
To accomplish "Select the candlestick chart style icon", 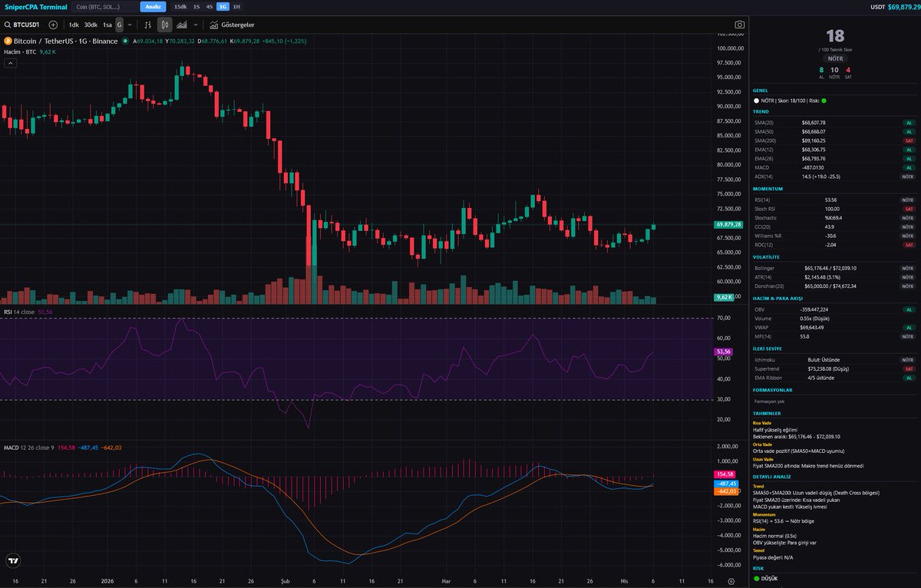I will (x=163, y=25).
